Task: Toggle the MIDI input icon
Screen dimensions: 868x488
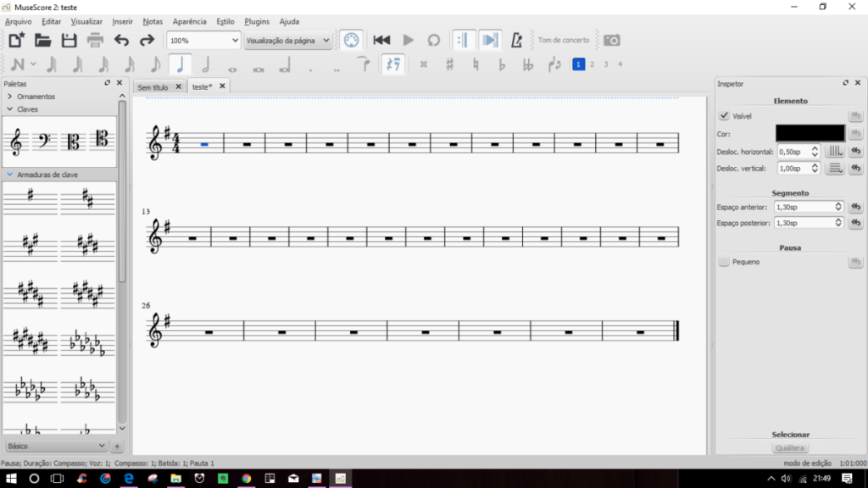Action: (x=351, y=40)
